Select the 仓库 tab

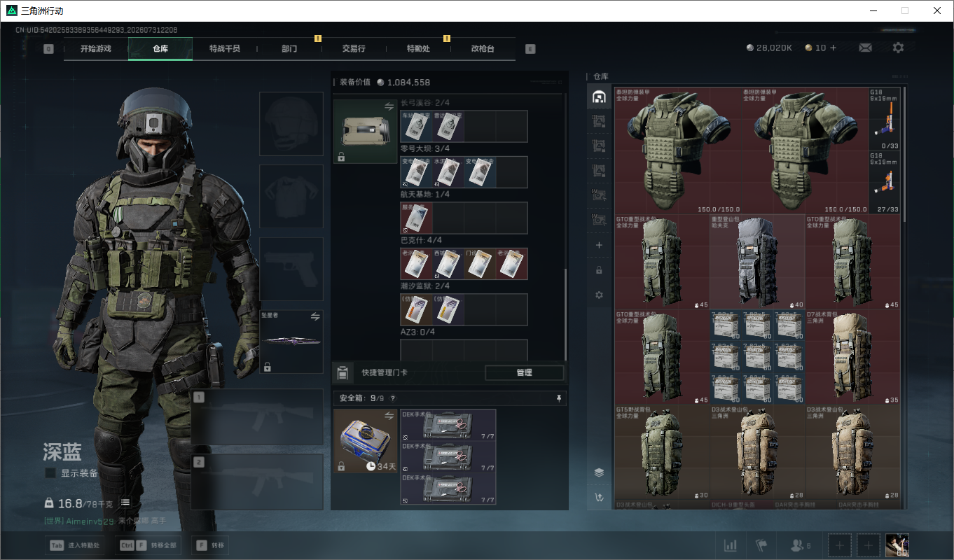pyautogui.click(x=160, y=49)
